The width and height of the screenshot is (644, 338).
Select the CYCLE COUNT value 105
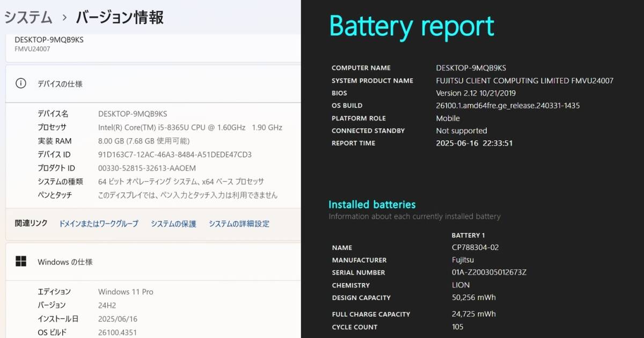click(x=458, y=327)
